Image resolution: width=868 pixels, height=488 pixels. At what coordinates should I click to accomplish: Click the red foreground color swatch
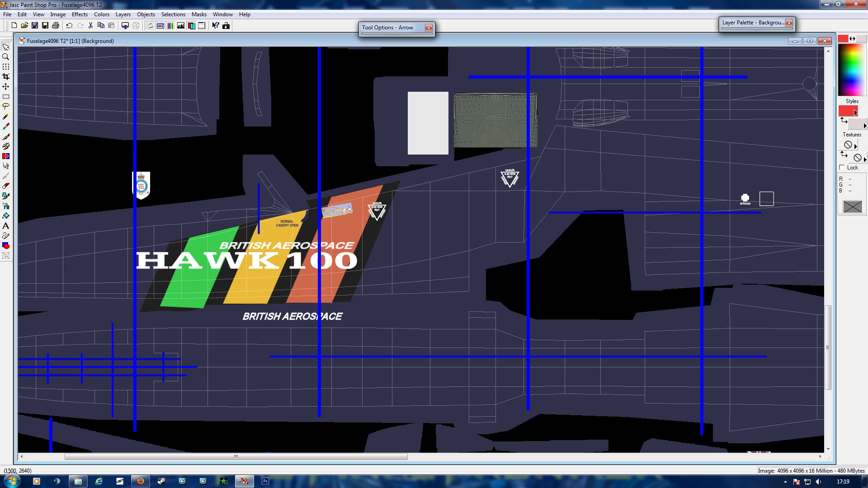tap(843, 39)
